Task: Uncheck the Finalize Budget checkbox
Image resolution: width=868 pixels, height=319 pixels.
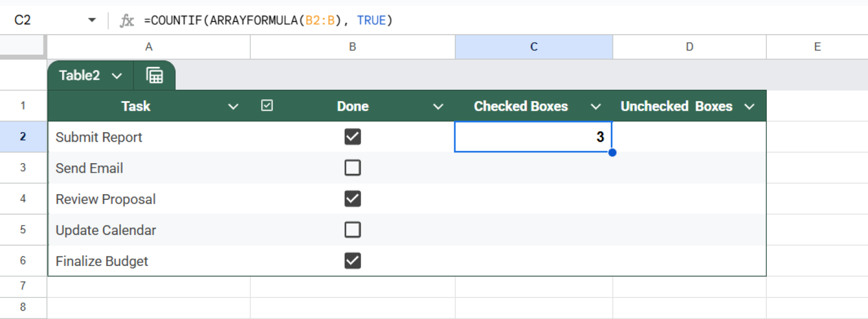Action: click(353, 261)
